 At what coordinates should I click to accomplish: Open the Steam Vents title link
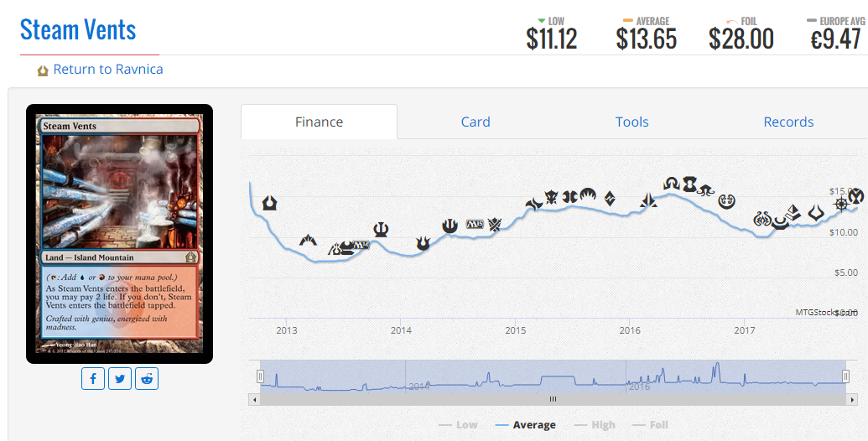[x=78, y=29]
